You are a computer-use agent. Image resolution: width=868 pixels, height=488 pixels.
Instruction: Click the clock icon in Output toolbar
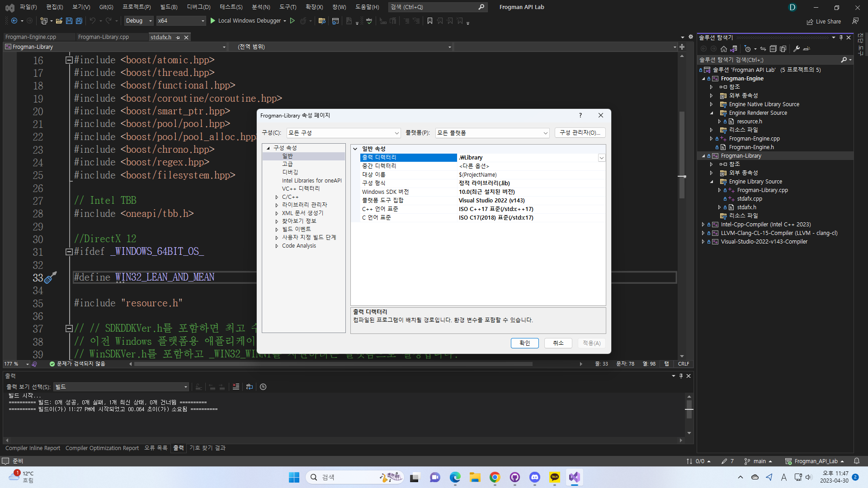pyautogui.click(x=263, y=387)
